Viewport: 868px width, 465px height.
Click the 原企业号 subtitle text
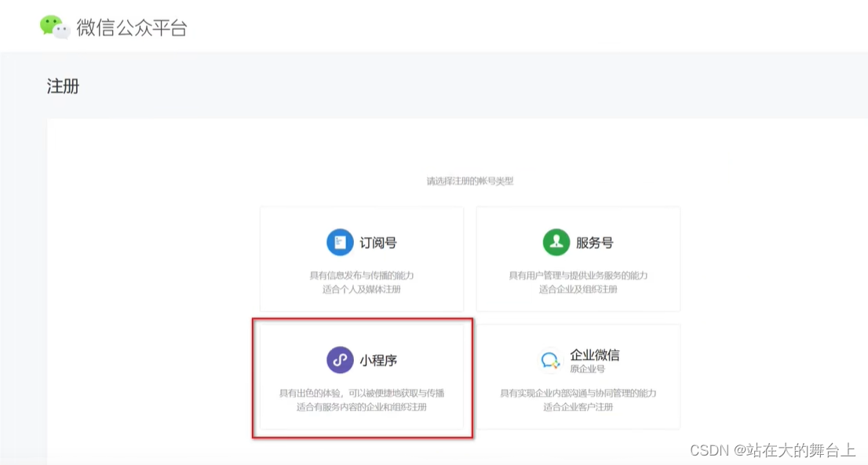[x=587, y=369]
